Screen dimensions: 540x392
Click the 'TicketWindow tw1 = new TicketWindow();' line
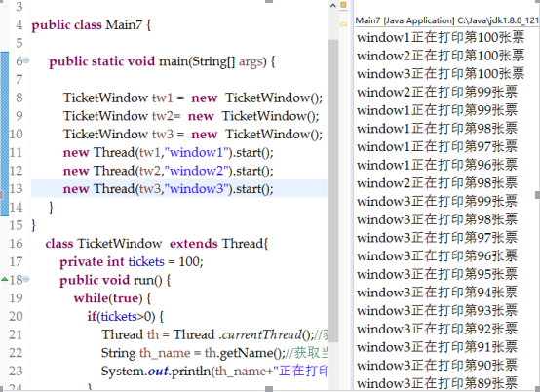tap(193, 98)
